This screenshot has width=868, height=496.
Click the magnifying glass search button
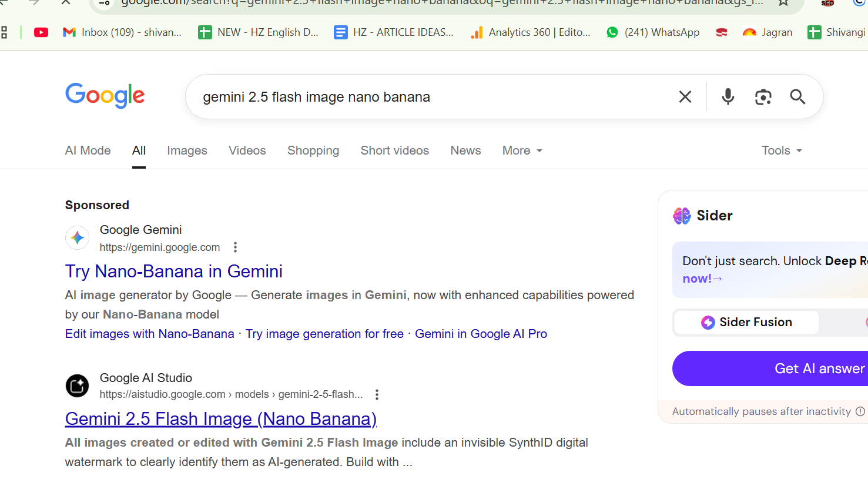[797, 97]
